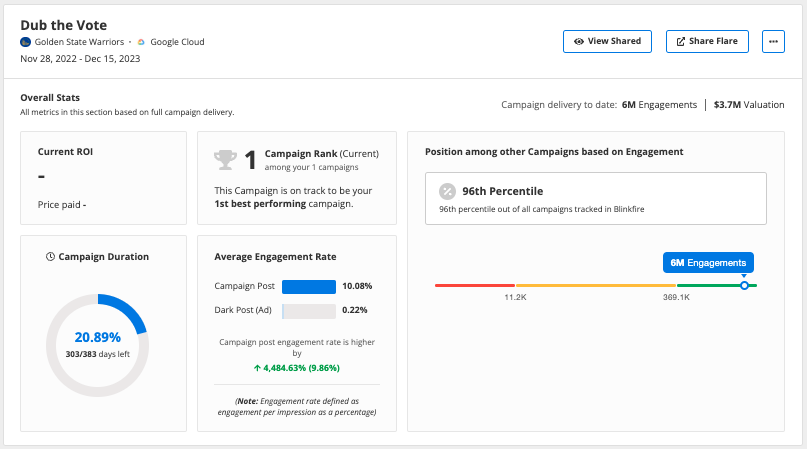The height and width of the screenshot is (449, 807).
Task: Click the Campaign Duration clock icon
Action: click(x=51, y=257)
